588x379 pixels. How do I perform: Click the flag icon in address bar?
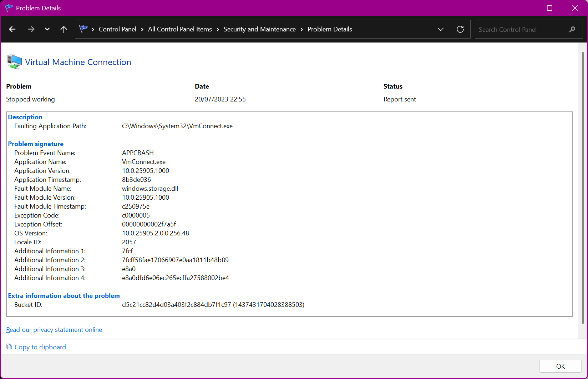[x=83, y=29]
